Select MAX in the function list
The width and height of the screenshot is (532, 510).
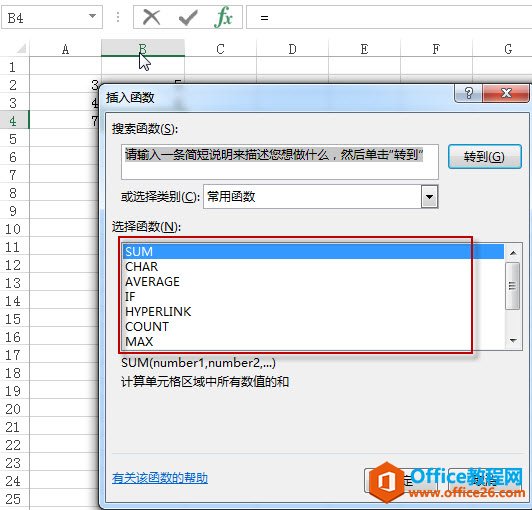pos(313,341)
